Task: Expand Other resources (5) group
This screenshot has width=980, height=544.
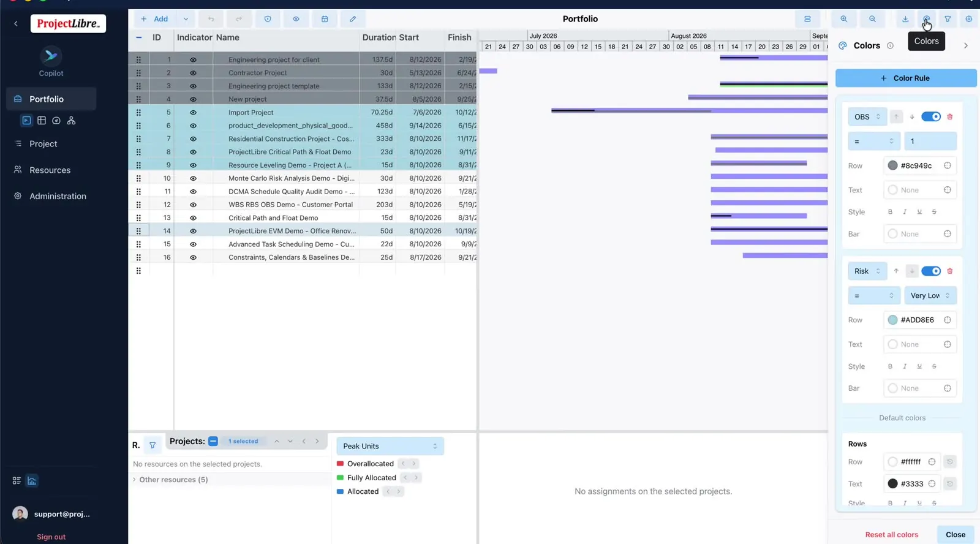Action: [134, 480]
